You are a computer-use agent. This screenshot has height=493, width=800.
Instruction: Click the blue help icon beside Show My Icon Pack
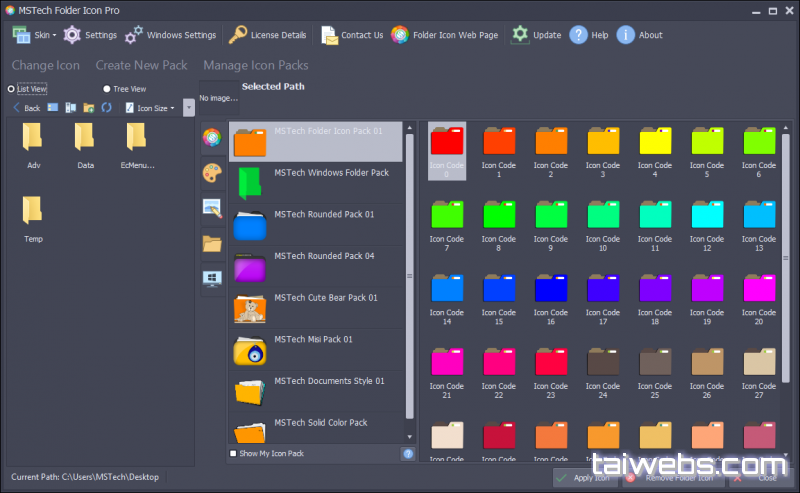point(408,454)
